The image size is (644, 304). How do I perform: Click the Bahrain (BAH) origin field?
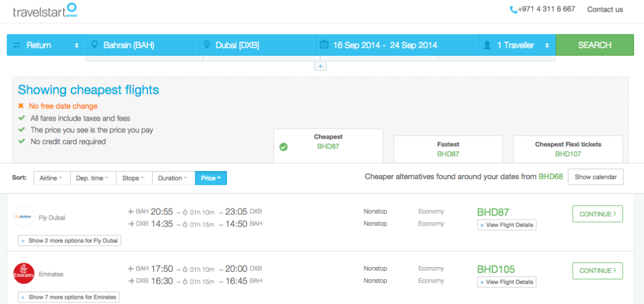(142, 45)
